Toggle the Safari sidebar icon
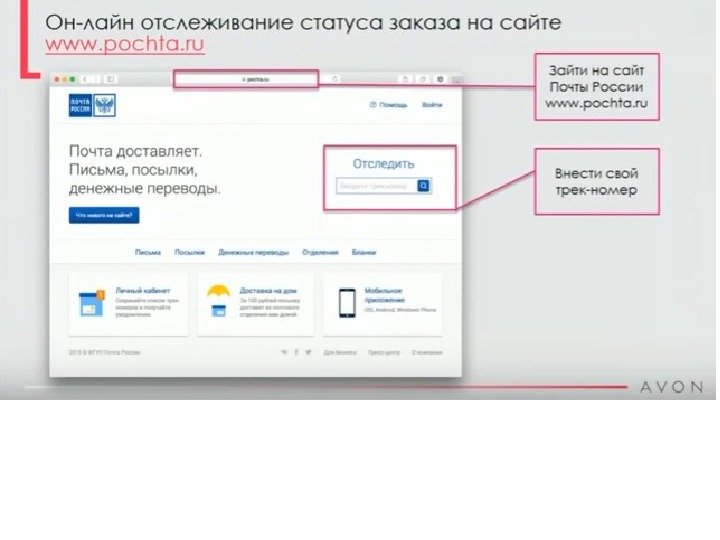The height and width of the screenshot is (540, 720). (111, 79)
